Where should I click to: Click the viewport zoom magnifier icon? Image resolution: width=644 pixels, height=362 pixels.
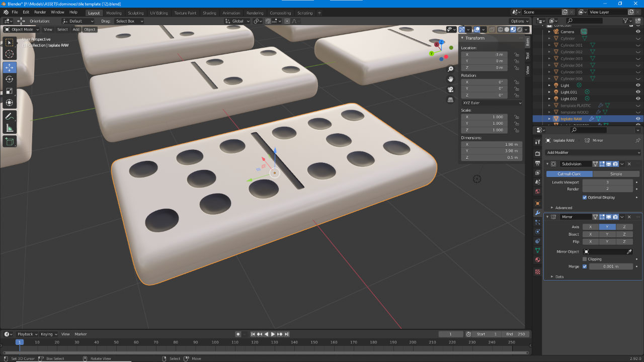pyautogui.click(x=450, y=69)
